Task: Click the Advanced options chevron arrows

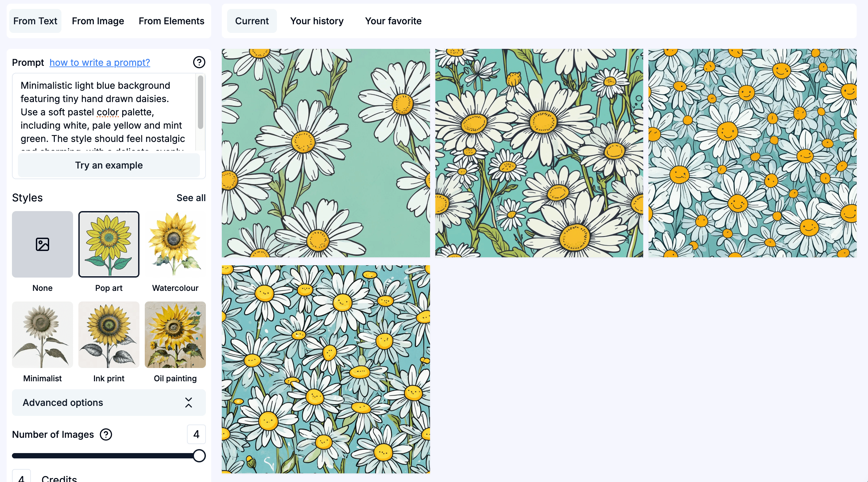Action: (x=188, y=403)
